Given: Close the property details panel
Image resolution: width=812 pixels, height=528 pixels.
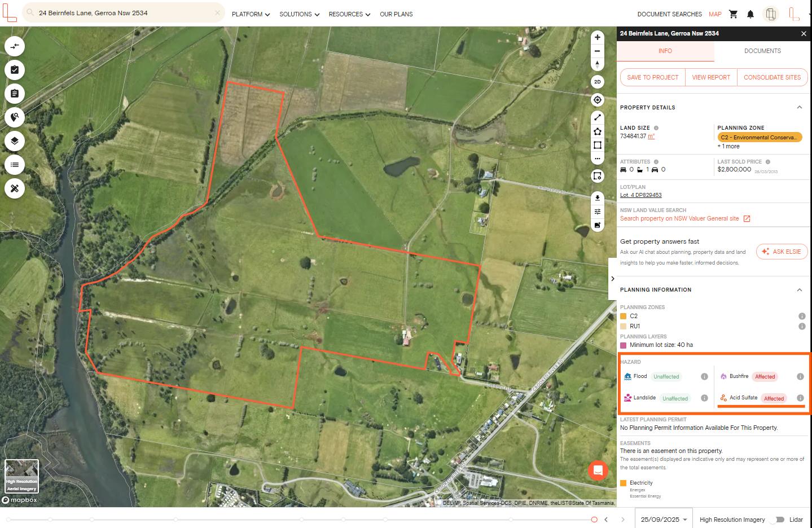Looking at the screenshot, I should coord(804,34).
